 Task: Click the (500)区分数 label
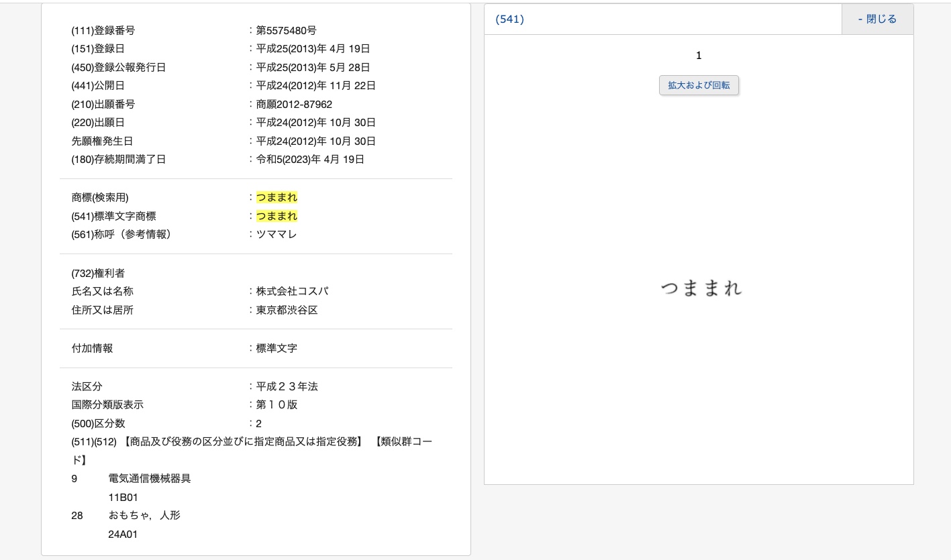(98, 423)
